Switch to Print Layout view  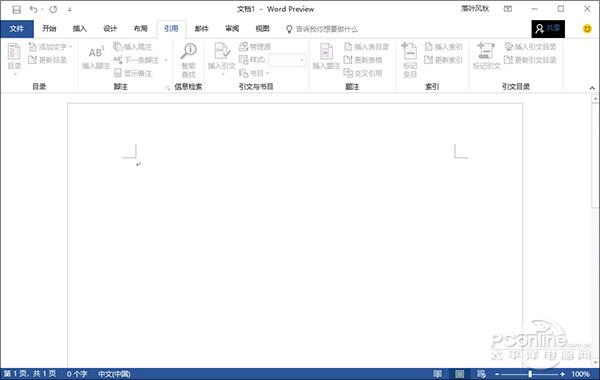tap(460, 374)
